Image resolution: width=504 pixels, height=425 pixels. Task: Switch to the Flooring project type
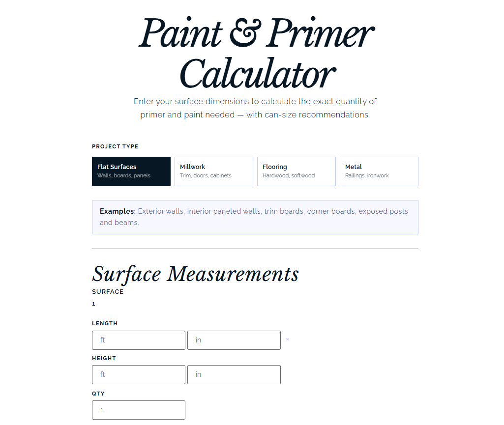(296, 171)
